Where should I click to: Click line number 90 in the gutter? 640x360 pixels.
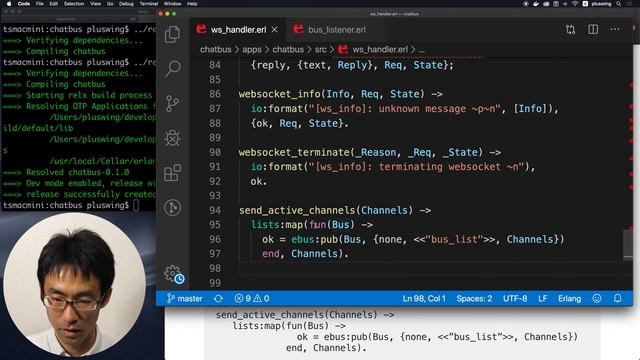pyautogui.click(x=215, y=152)
